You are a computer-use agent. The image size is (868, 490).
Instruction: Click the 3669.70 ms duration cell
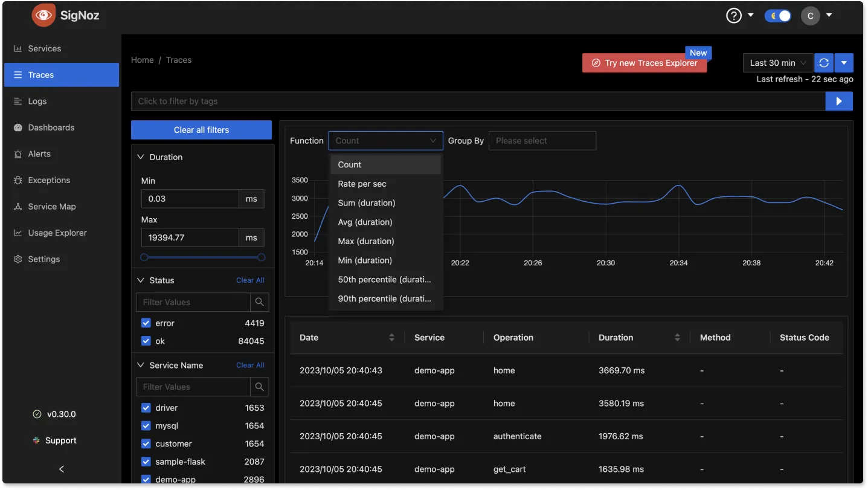[622, 370]
